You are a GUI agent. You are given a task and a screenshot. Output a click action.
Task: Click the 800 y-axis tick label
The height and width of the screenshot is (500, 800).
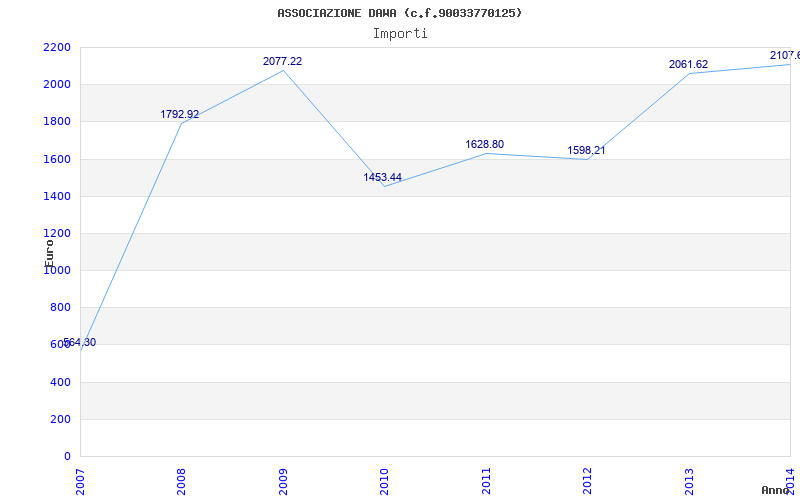pyautogui.click(x=60, y=308)
